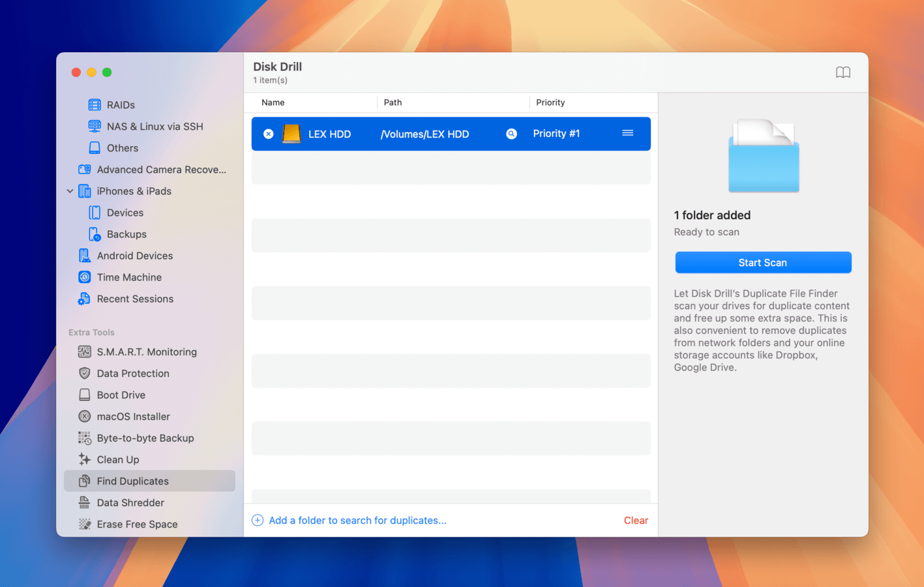924x587 pixels.
Task: Select Android Devices
Action: point(135,256)
